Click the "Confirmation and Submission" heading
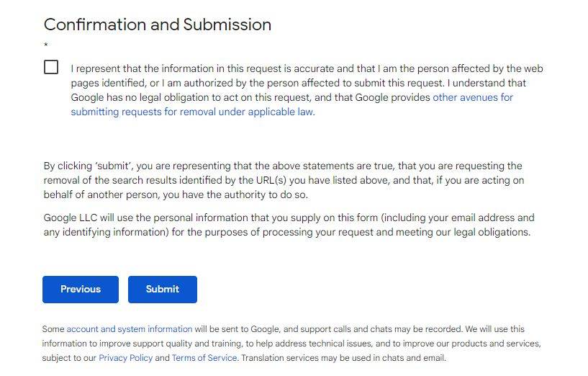The height and width of the screenshot is (376, 588). click(157, 24)
